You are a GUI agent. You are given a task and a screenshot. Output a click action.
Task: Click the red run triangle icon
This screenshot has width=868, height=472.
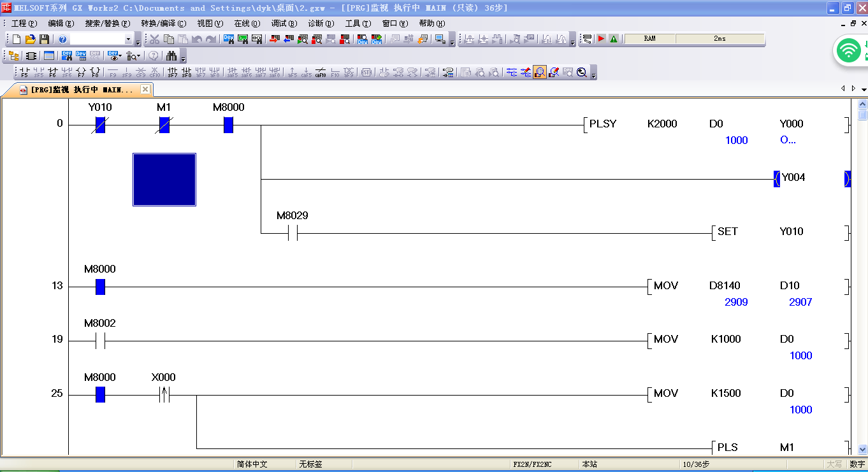(x=601, y=39)
